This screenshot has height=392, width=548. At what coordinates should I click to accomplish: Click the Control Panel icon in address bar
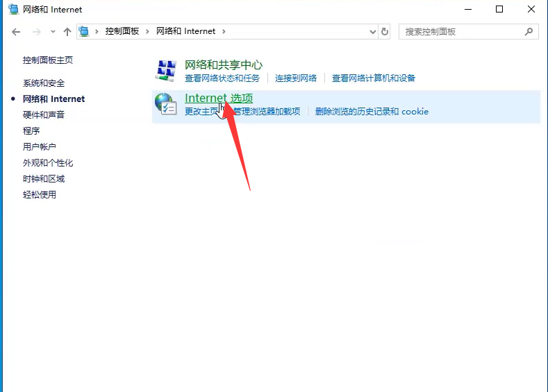point(85,31)
